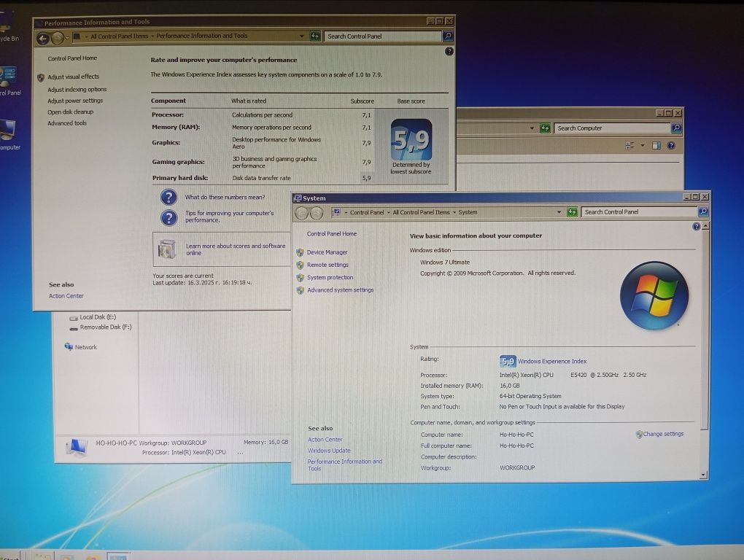Expand address history dropdown in Performance window

(301, 36)
